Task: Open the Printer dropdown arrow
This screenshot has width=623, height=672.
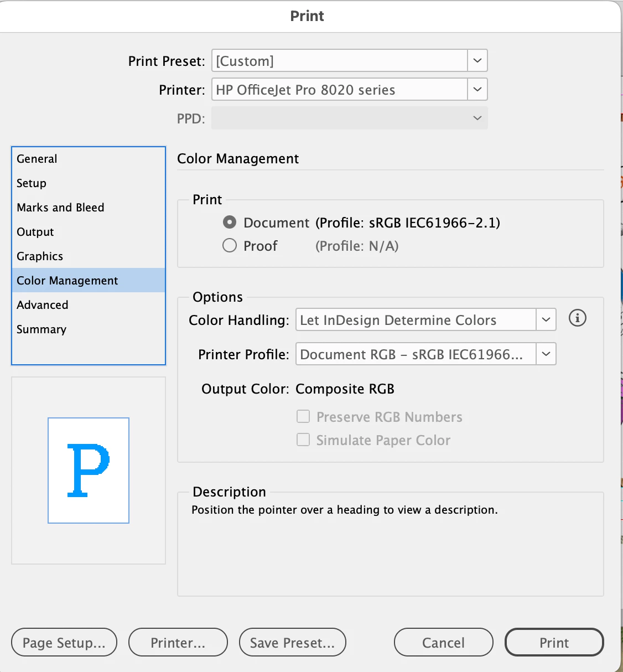Action: 477,89
